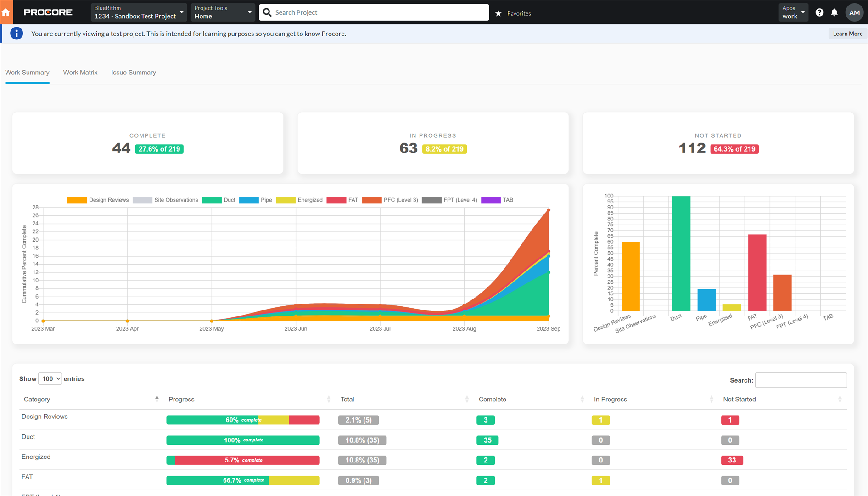Open the BlueRithm project selector dropdown
The image size is (868, 496).
point(139,12)
